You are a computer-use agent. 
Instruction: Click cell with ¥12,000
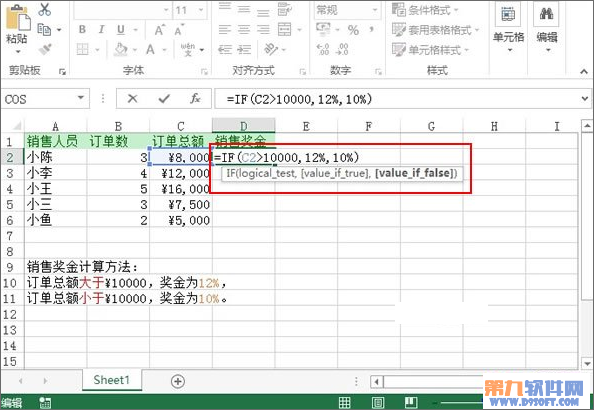coord(181,173)
